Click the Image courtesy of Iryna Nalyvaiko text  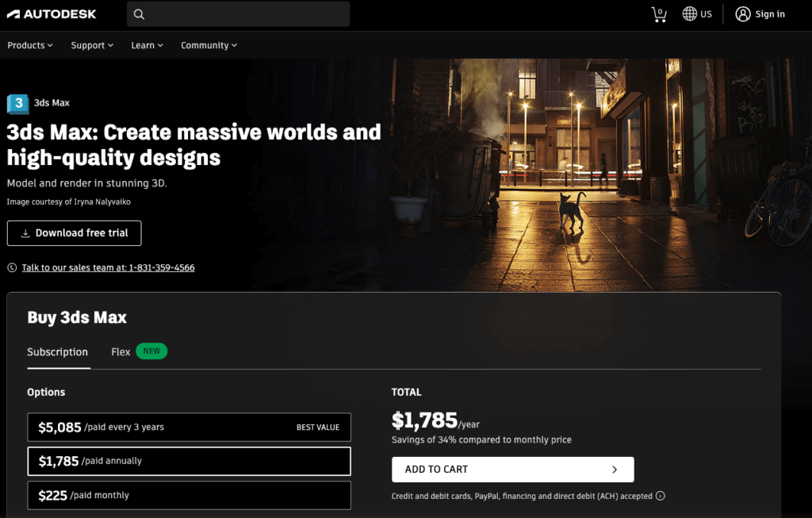tap(69, 201)
